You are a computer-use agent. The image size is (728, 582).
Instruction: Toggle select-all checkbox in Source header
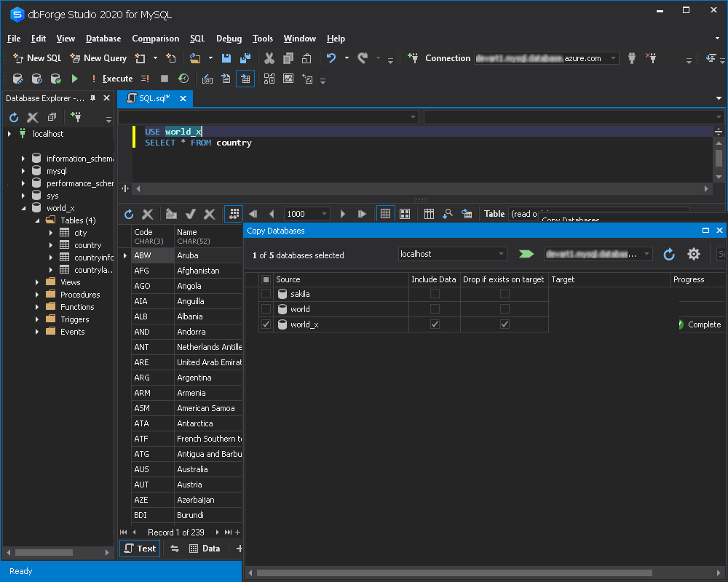266,279
